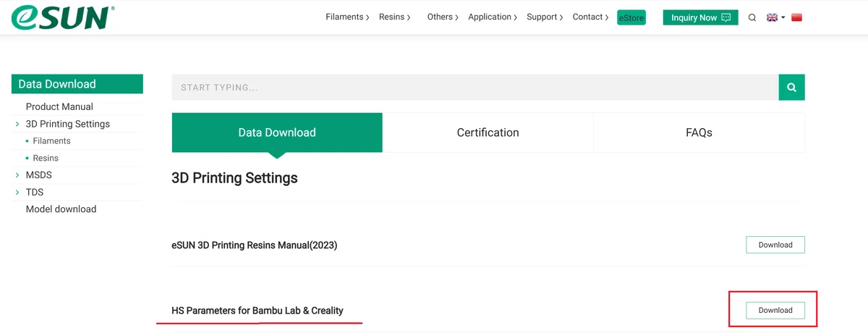Expand the Filaments menu
Viewport: 868px width, 336px height.
coord(347,17)
